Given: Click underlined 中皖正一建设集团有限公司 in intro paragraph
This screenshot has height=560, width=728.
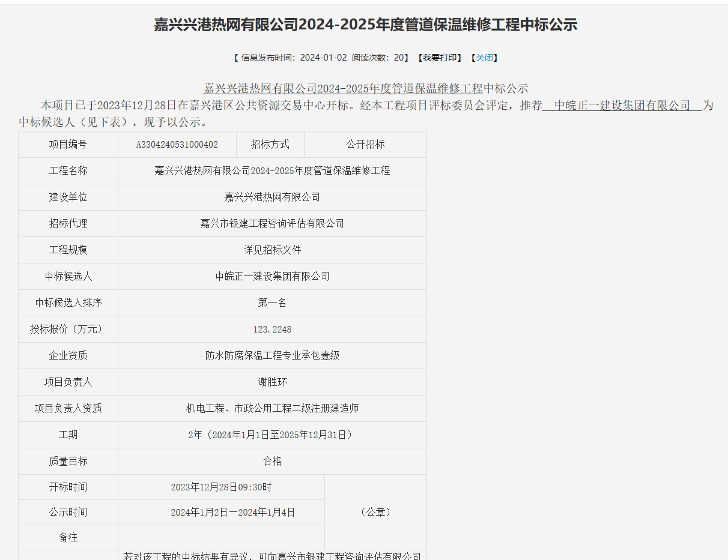Looking at the screenshot, I should 622,106.
